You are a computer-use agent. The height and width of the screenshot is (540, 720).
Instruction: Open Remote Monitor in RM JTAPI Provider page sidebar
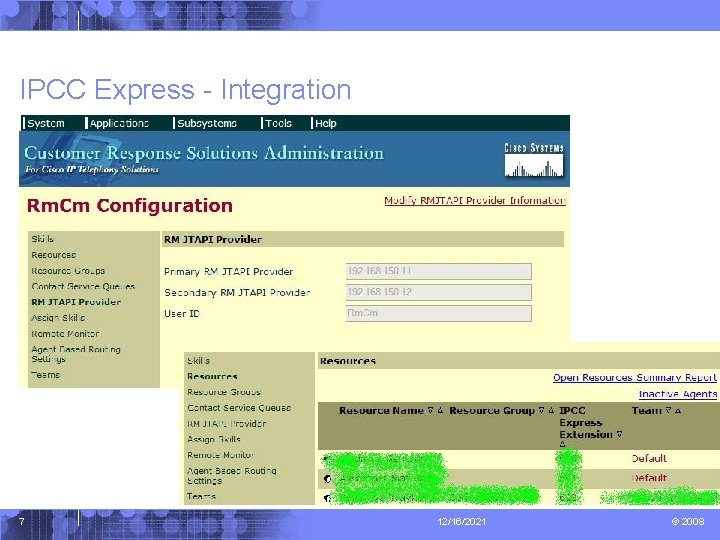[x=65, y=334]
